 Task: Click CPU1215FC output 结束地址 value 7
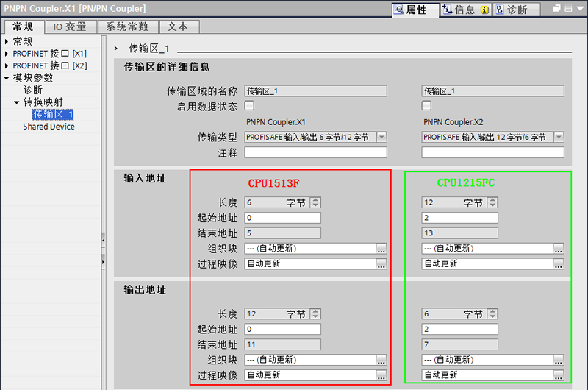pyautogui.click(x=460, y=344)
